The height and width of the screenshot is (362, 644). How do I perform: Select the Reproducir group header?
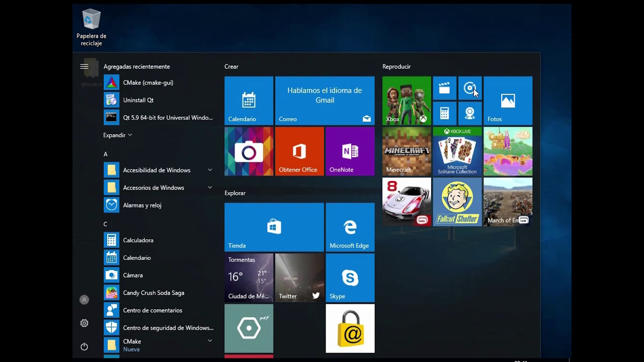coord(396,67)
